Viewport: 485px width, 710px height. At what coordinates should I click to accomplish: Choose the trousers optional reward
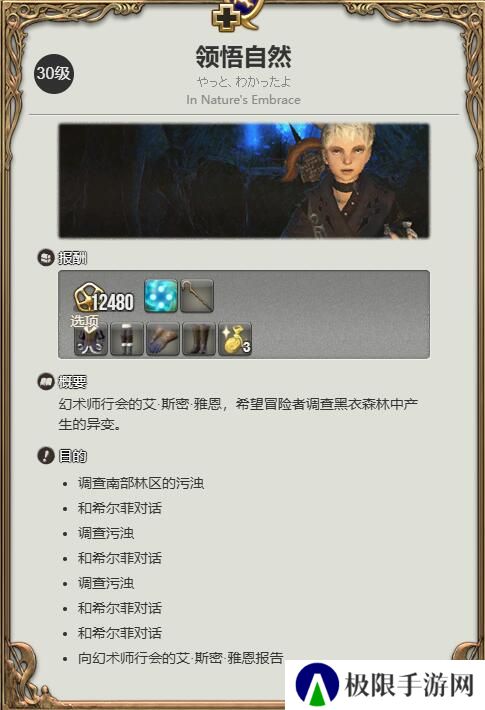coord(127,339)
